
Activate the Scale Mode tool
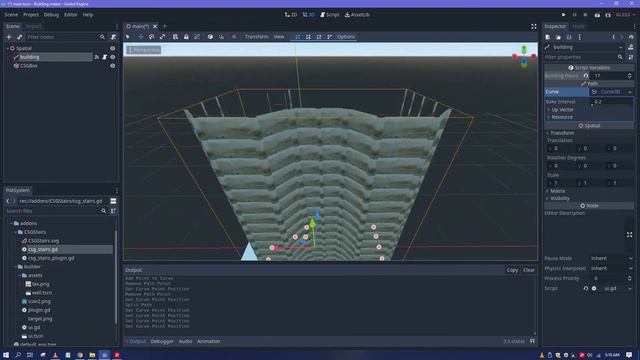pyautogui.click(x=162, y=37)
